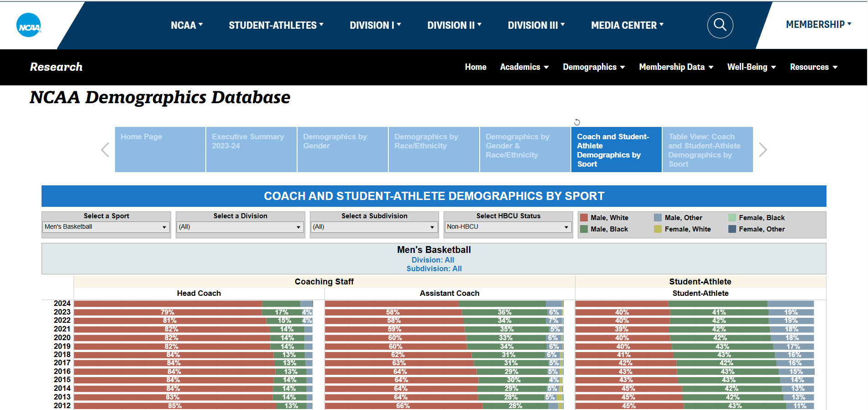This screenshot has width=868, height=410.
Task: Expand the Demographics dropdown
Action: pos(594,67)
